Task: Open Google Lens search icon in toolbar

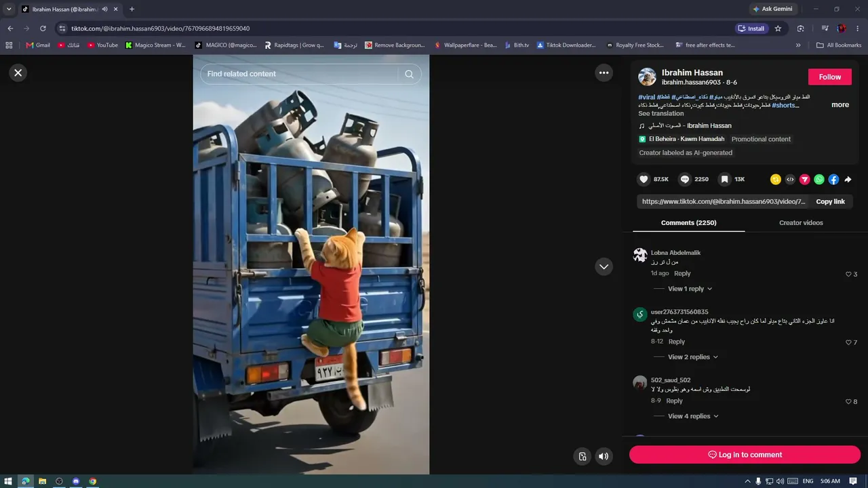Action: (x=801, y=28)
